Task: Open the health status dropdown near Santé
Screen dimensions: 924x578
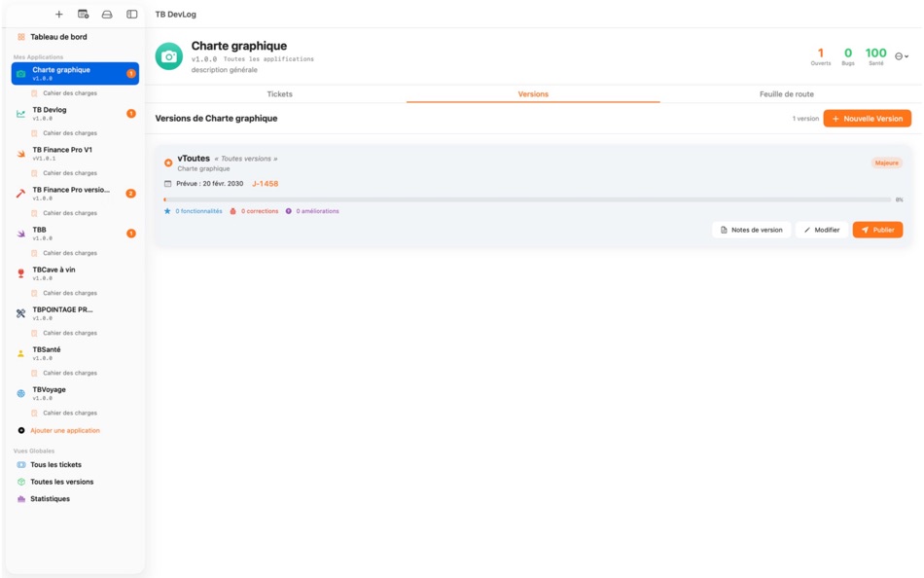Action: pos(902,56)
